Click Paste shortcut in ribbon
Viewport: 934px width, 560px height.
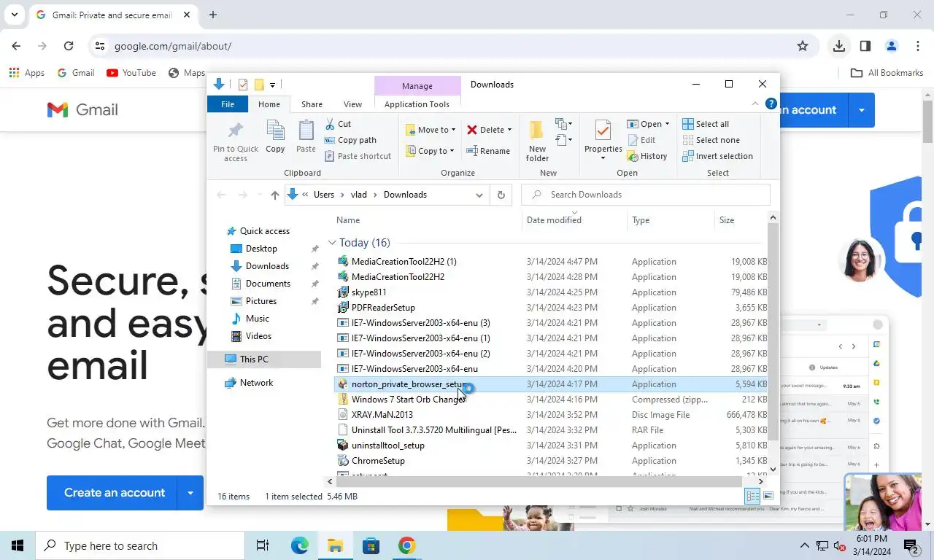tap(358, 156)
